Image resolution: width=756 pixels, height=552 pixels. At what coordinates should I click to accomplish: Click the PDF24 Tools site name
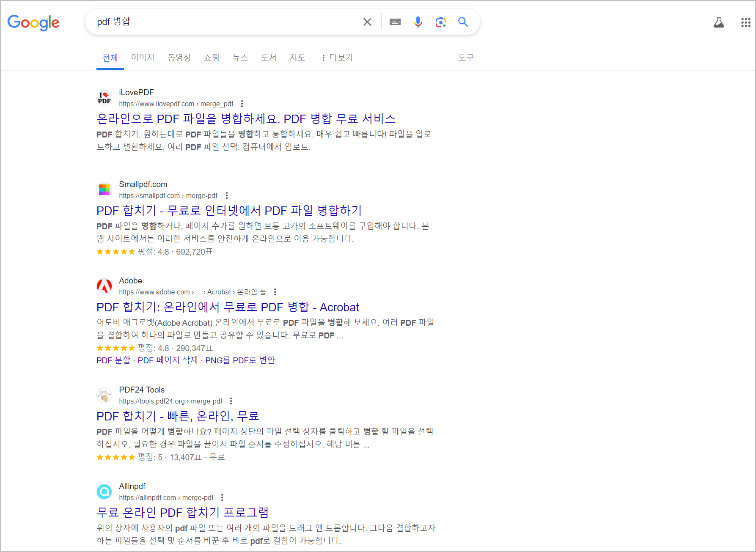tap(142, 390)
